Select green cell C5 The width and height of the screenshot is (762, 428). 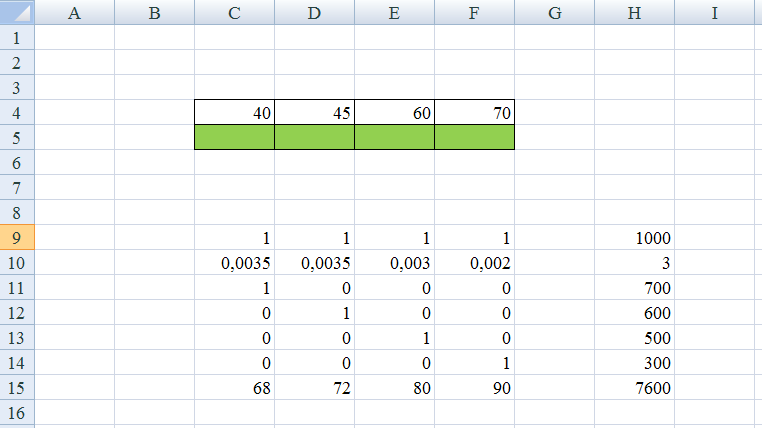tap(234, 137)
